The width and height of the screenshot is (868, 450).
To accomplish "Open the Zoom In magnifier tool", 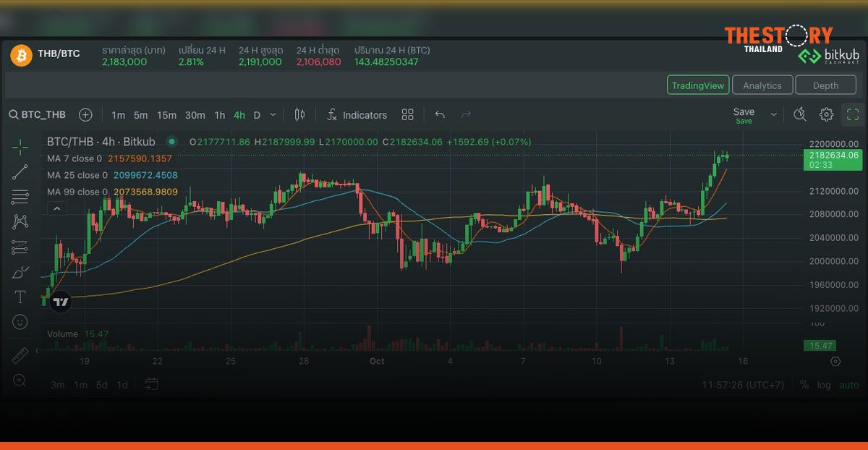I will tap(20, 378).
